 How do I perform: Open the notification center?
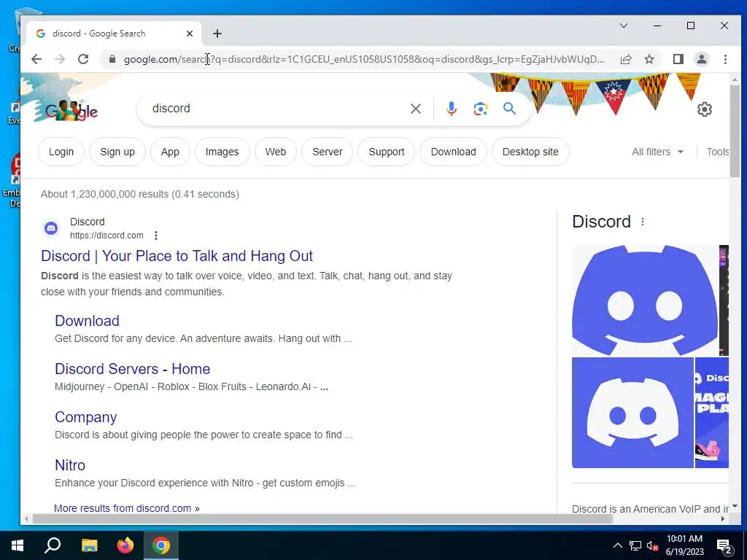(x=724, y=546)
